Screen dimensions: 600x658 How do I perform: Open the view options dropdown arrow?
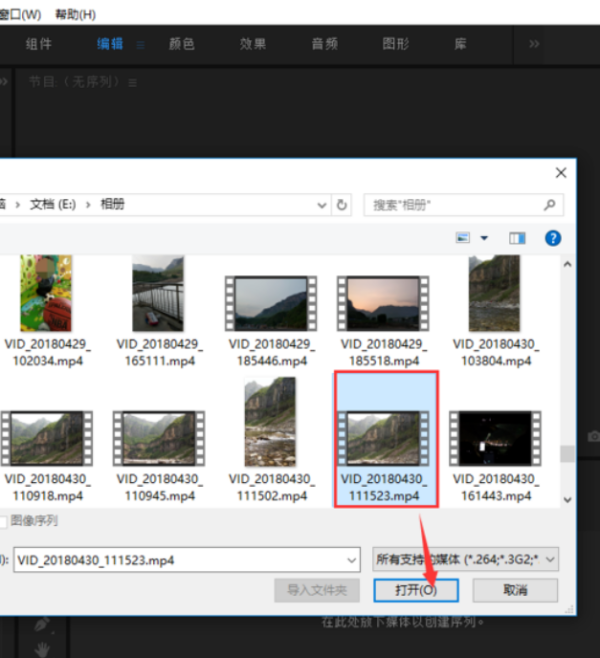point(484,238)
